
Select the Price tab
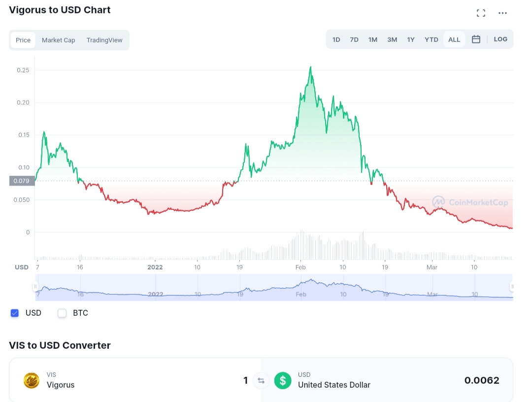[x=23, y=40]
